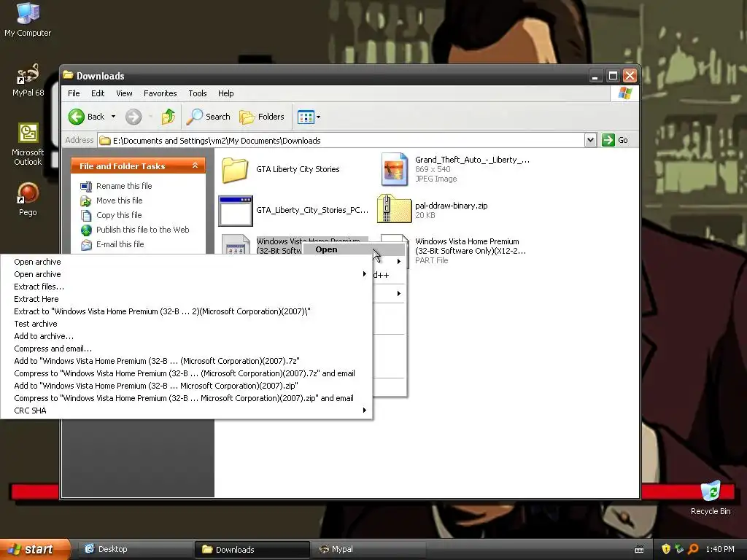Choose first Open archive entry
Image resolution: width=747 pixels, height=560 pixels.
coord(186,262)
